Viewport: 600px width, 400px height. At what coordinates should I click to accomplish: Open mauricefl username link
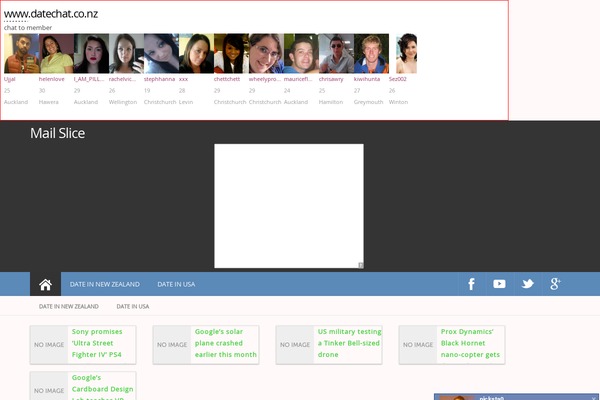pos(298,79)
